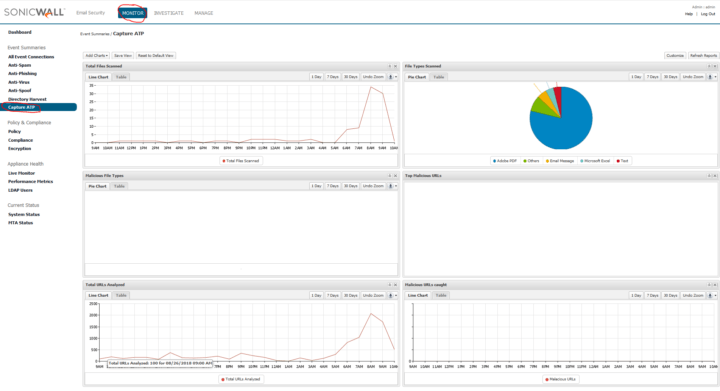Collapse the Top Malicious URLs panel
This screenshot has height=391, width=720.
coord(709,176)
